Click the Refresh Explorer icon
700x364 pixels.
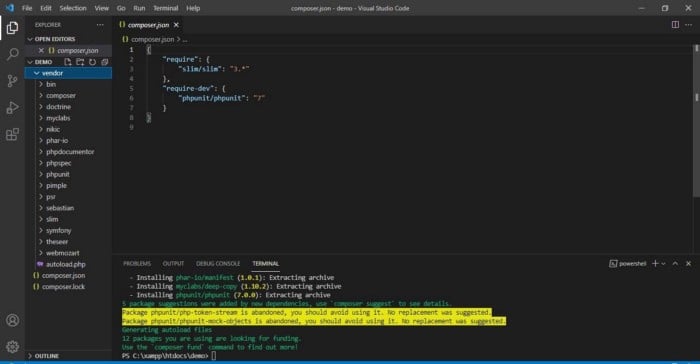[x=92, y=62]
